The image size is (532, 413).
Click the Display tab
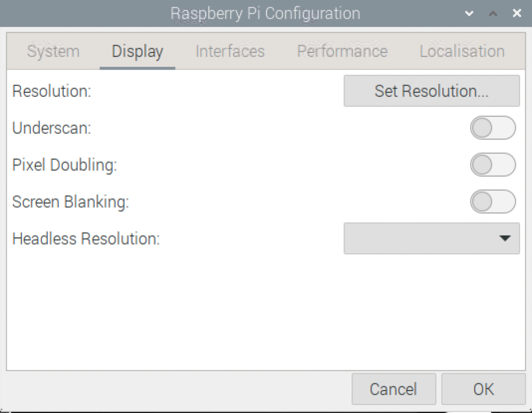[137, 51]
